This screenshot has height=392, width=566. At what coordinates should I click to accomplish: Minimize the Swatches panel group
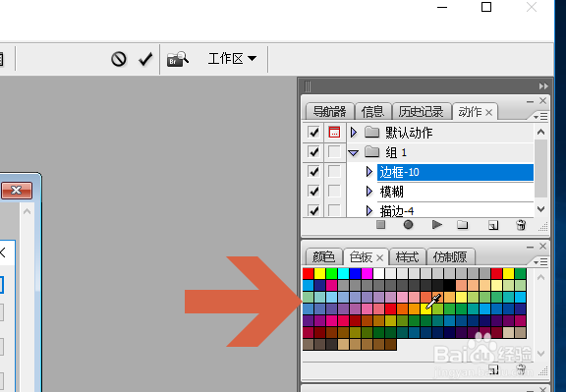[530, 248]
